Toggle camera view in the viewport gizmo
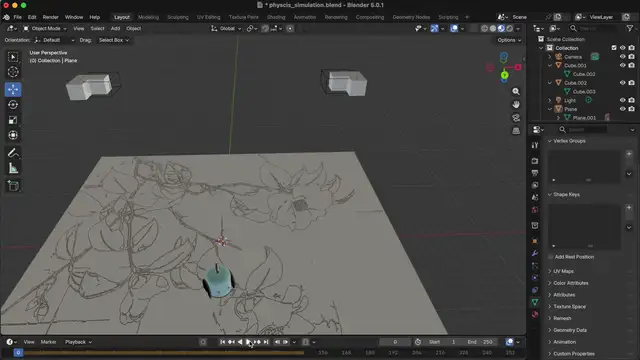This screenshot has height=360, width=640. tap(516, 118)
